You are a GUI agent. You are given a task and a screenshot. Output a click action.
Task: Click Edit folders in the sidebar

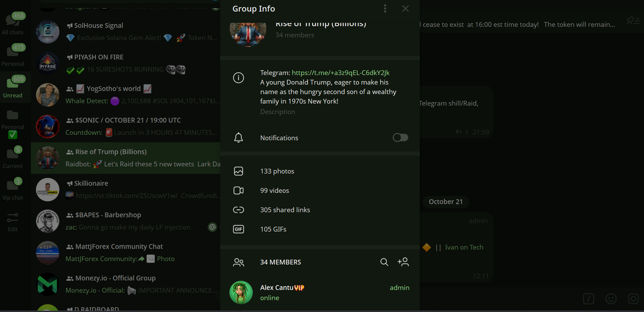coord(13,221)
